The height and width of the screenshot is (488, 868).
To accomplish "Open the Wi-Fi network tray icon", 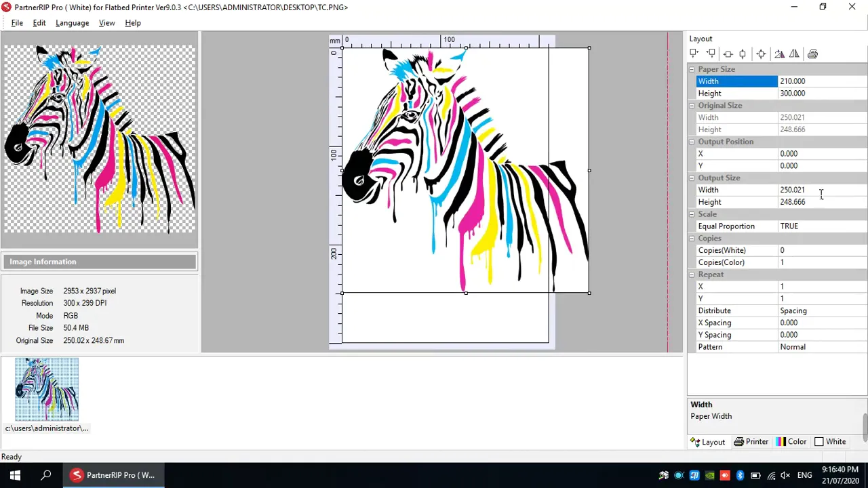I will [770, 475].
